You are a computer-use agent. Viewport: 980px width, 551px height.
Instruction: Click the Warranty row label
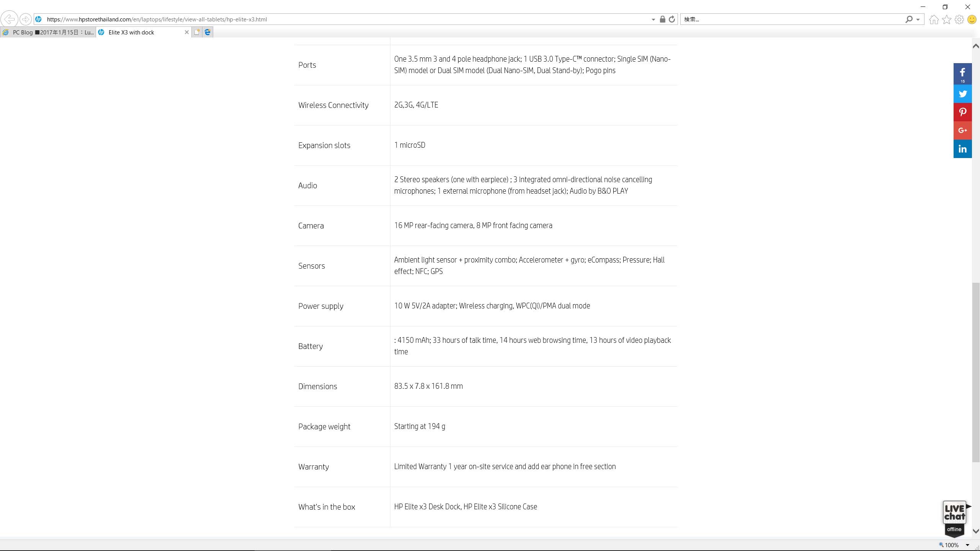point(314,467)
